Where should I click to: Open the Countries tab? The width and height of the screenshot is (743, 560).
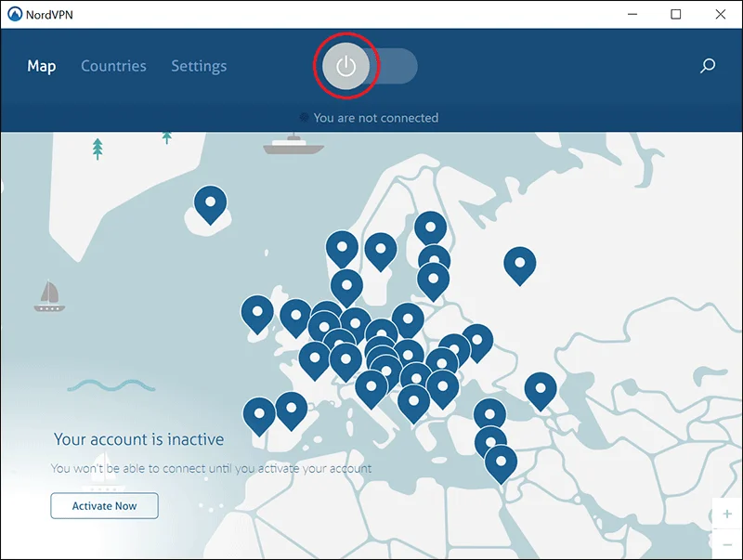(x=113, y=66)
